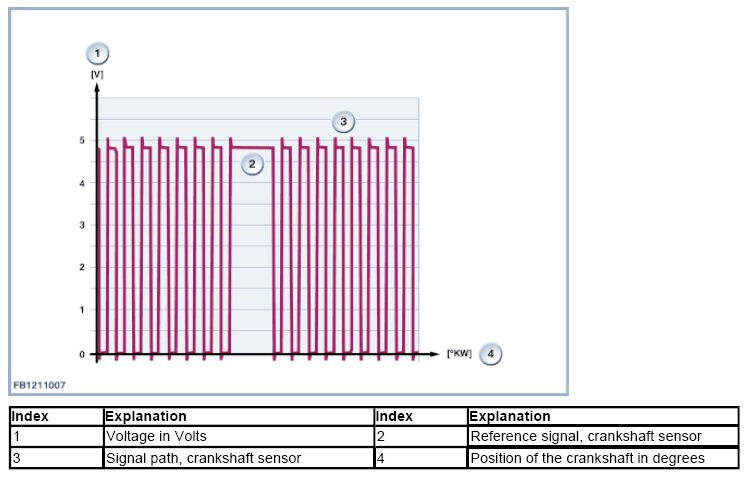The image size is (744, 478).
Task: Click the wide reference pulse plateau in the waveform
Action: [x=252, y=148]
